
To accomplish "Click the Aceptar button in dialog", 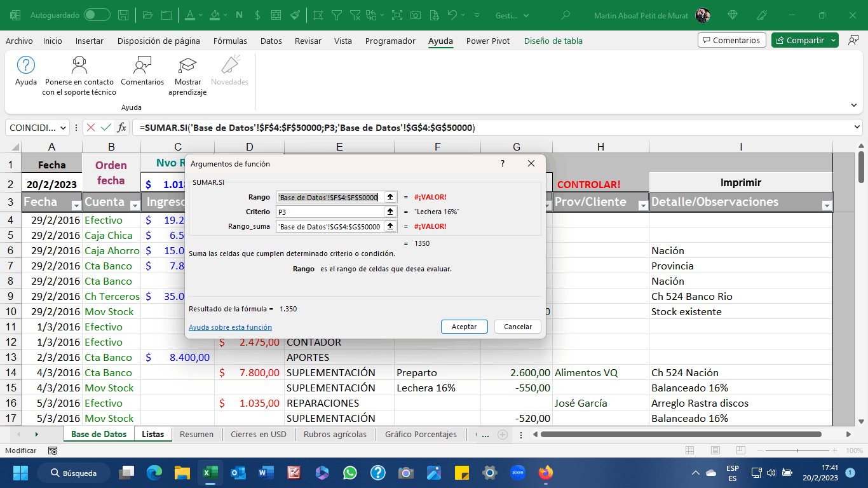I will [x=464, y=327].
